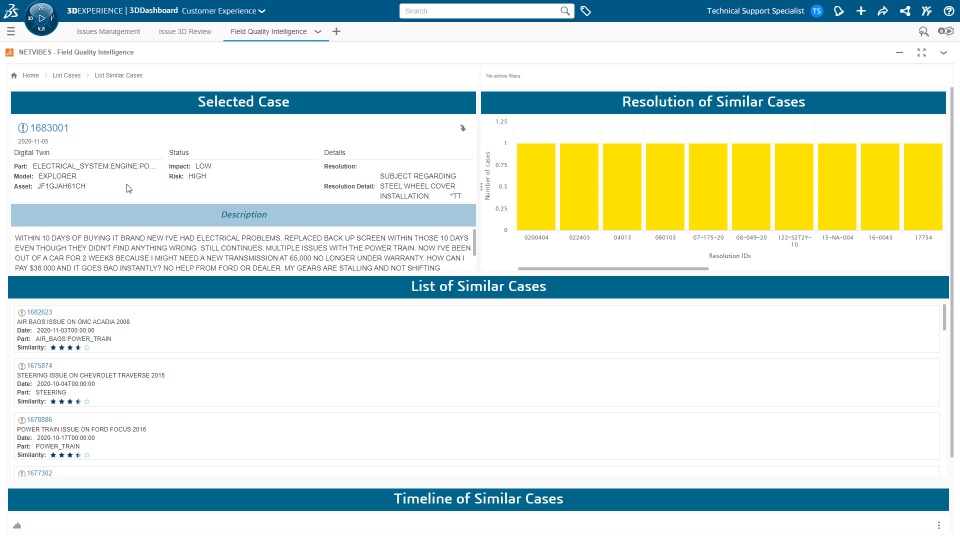Minimize the Field Quality Intelligence widget
Image resolution: width=960 pixels, height=540 pixels.
(899, 53)
